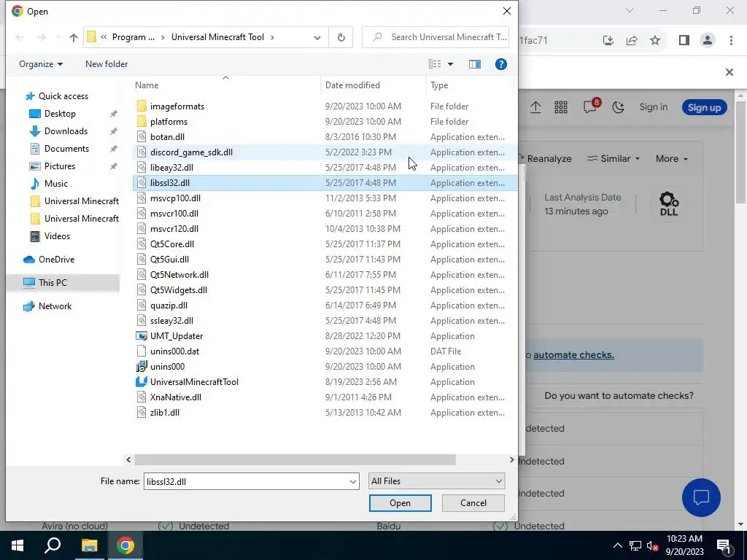
Task: Open the Organize menu
Action: tap(41, 64)
